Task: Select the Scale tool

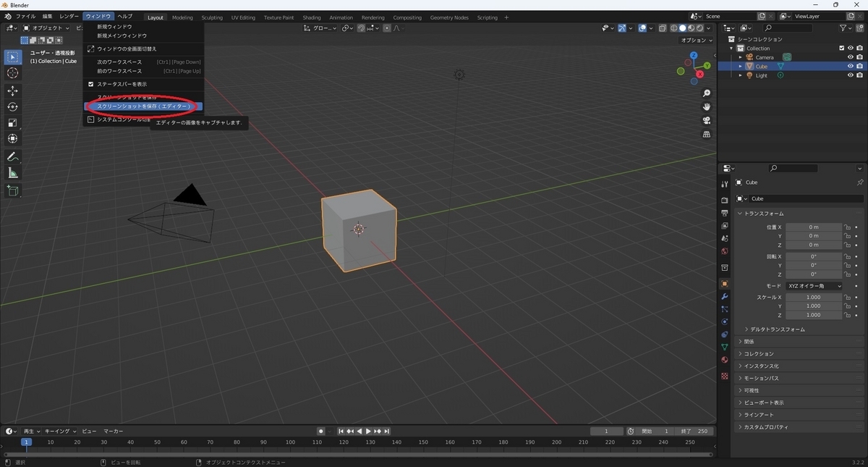Action: [13, 122]
